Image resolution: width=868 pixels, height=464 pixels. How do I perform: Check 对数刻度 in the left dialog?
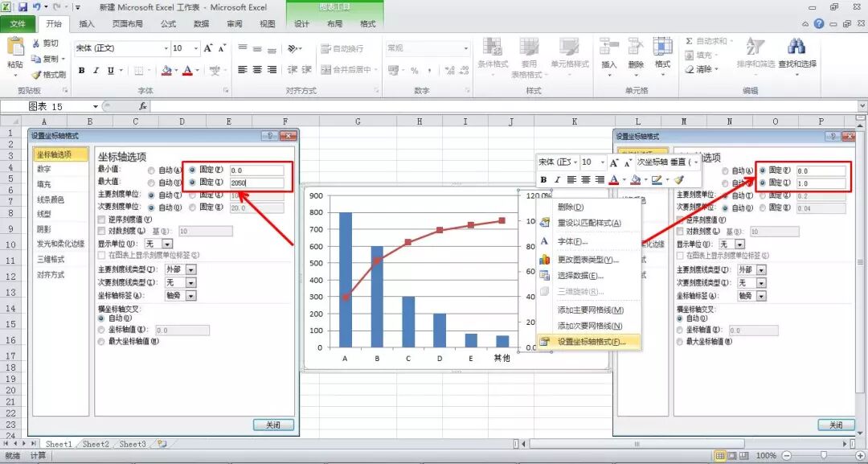pyautogui.click(x=101, y=231)
